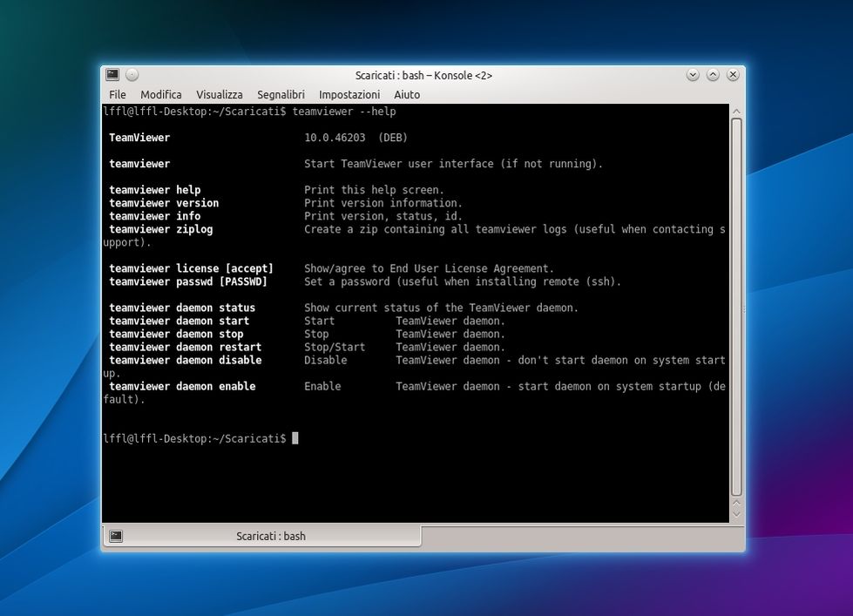Screen dimensions: 853x616
Task: Click 'teamviewer daemon start' text
Action: [x=179, y=321]
